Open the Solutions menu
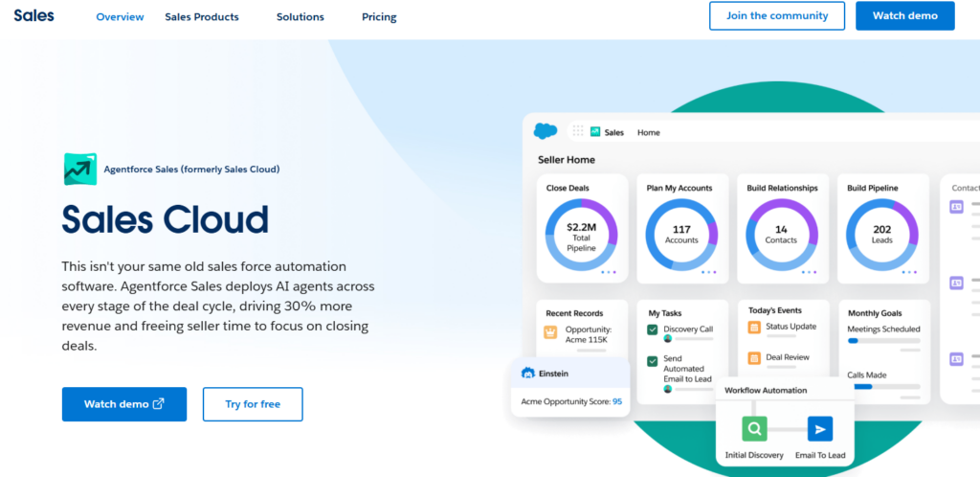980x477 pixels. (x=301, y=17)
